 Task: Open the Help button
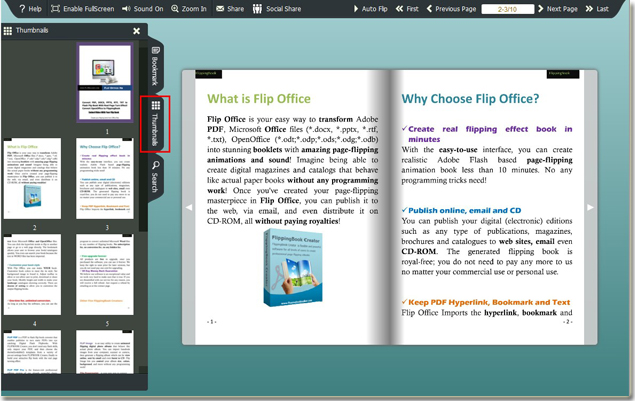click(x=30, y=9)
